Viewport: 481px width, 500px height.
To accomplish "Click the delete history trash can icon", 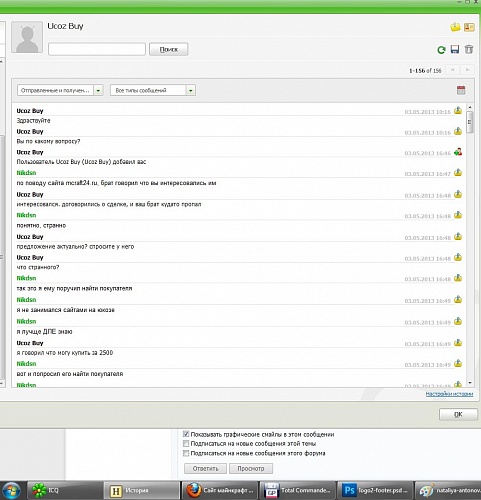I will click(x=469, y=49).
